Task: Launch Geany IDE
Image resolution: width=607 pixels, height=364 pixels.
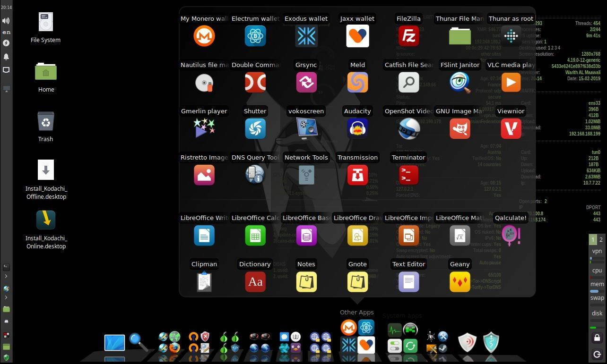Action: 460,281
